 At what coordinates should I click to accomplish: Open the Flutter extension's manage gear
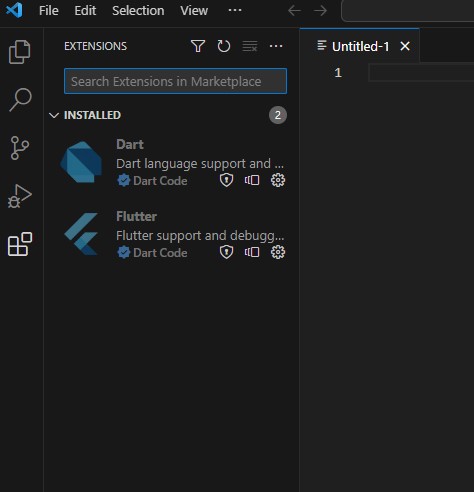278,252
